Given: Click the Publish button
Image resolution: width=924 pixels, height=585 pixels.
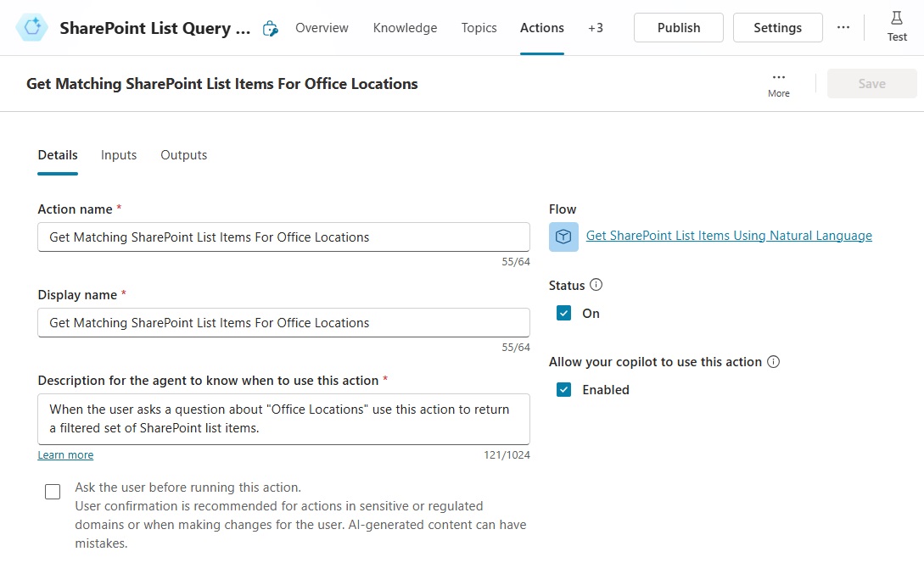Looking at the screenshot, I should [x=678, y=27].
